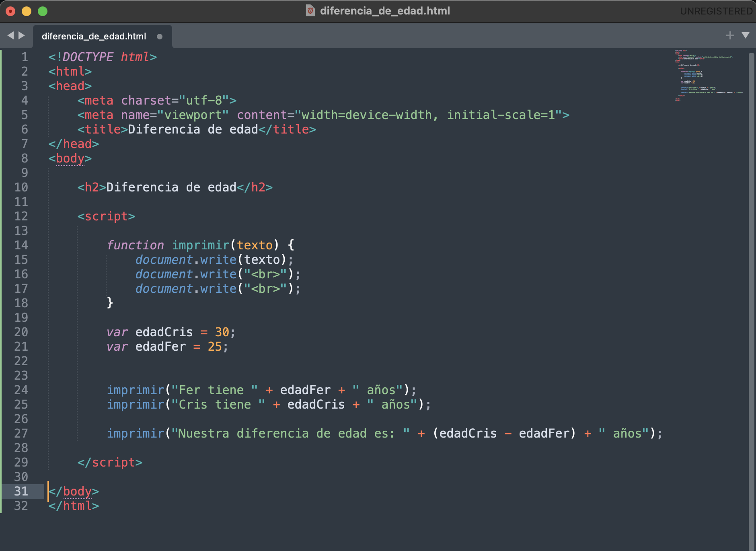Image resolution: width=756 pixels, height=551 pixels.
Task: Select the diferencia_de_edad.html tab
Action: 103,37
